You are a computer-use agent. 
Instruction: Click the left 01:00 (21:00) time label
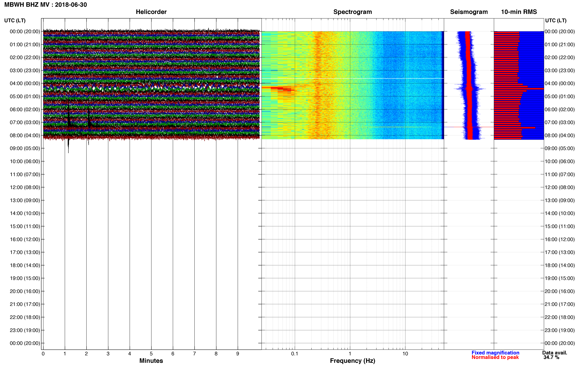pyautogui.click(x=25, y=45)
